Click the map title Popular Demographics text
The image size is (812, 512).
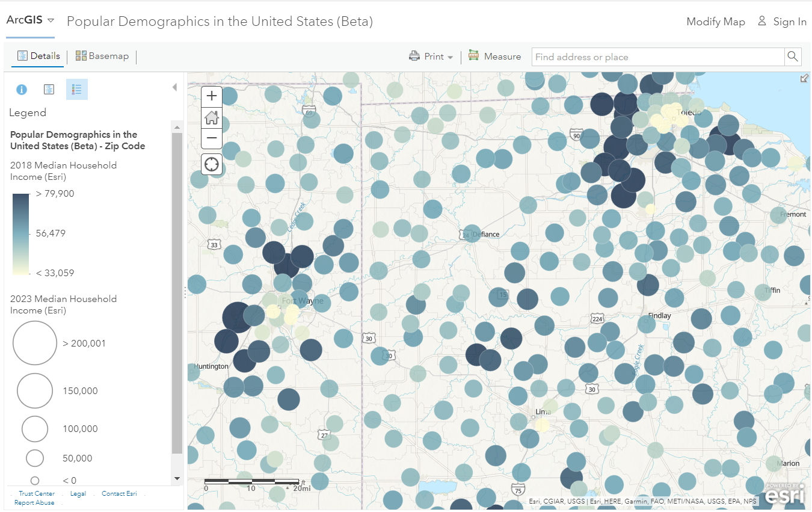[220, 21]
